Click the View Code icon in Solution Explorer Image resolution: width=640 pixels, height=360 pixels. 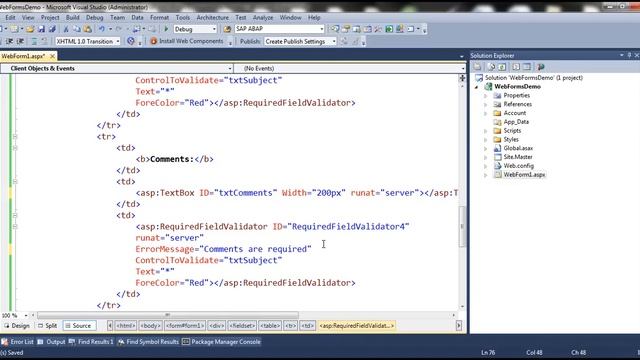pyautogui.click(x=516, y=67)
